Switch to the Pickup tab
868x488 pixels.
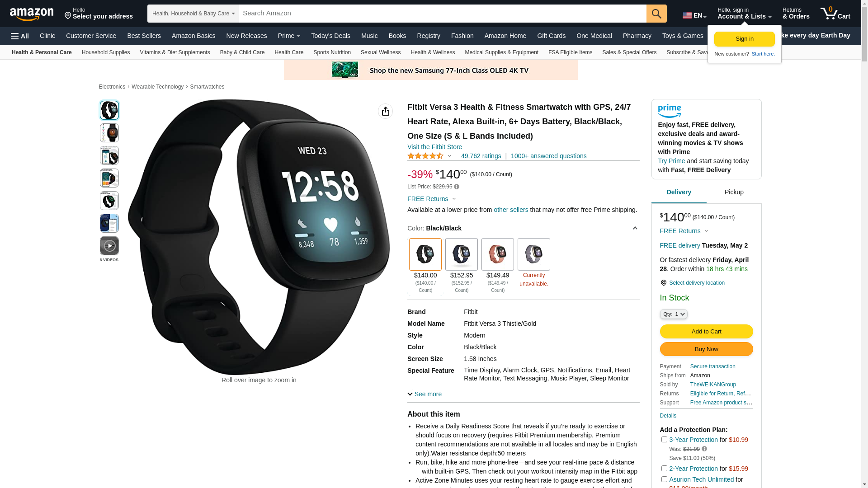tap(734, 192)
